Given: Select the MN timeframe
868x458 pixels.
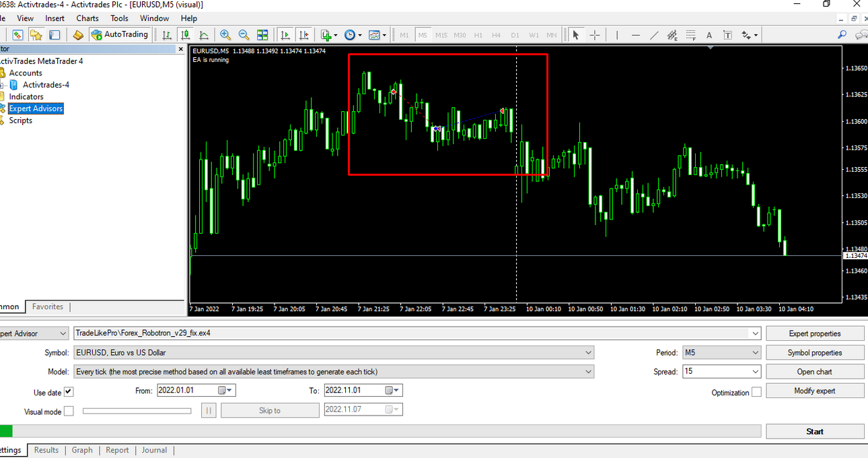Looking at the screenshot, I should tap(552, 35).
